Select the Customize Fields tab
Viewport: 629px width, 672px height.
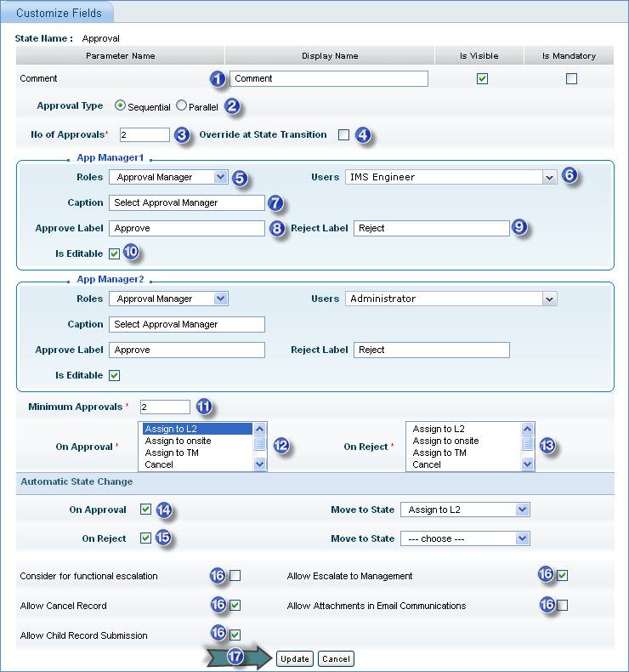coord(59,13)
